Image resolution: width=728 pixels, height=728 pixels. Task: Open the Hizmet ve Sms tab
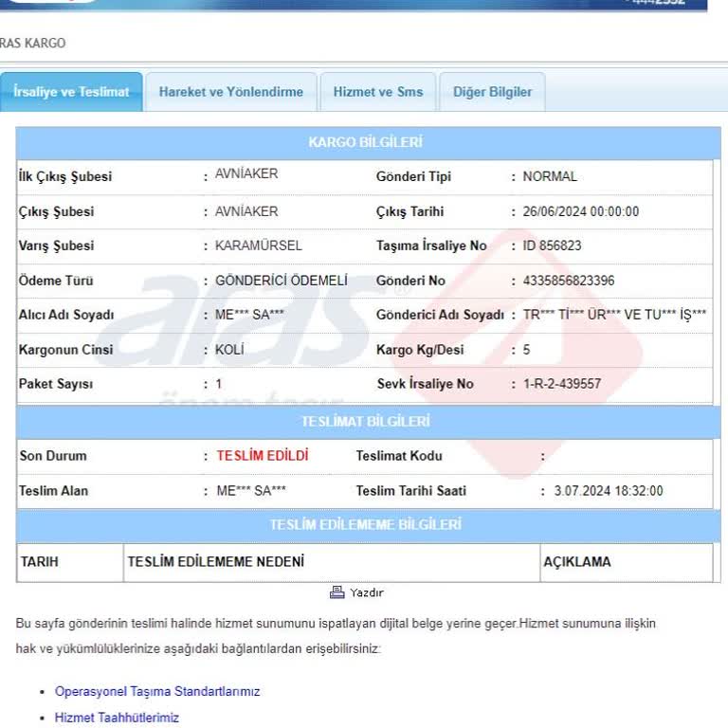[x=378, y=92]
